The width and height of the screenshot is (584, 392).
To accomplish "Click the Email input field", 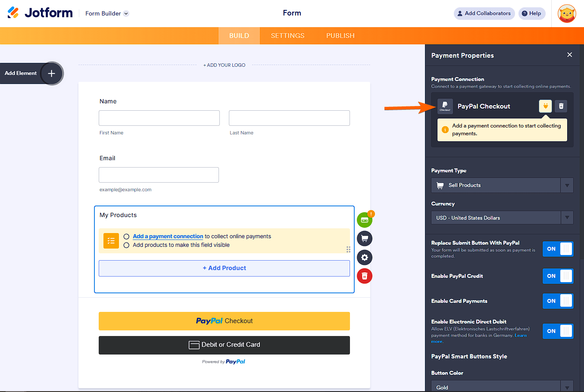I will click(159, 175).
